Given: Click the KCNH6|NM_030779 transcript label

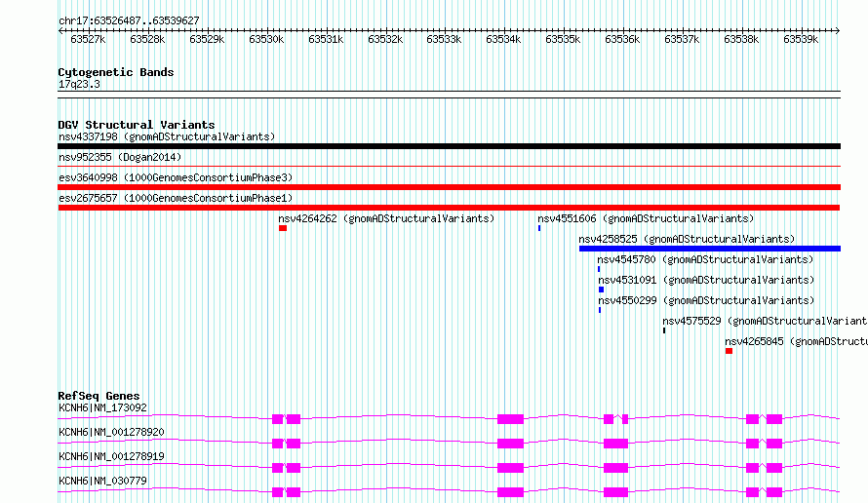Looking at the screenshot, I should click(x=102, y=481).
